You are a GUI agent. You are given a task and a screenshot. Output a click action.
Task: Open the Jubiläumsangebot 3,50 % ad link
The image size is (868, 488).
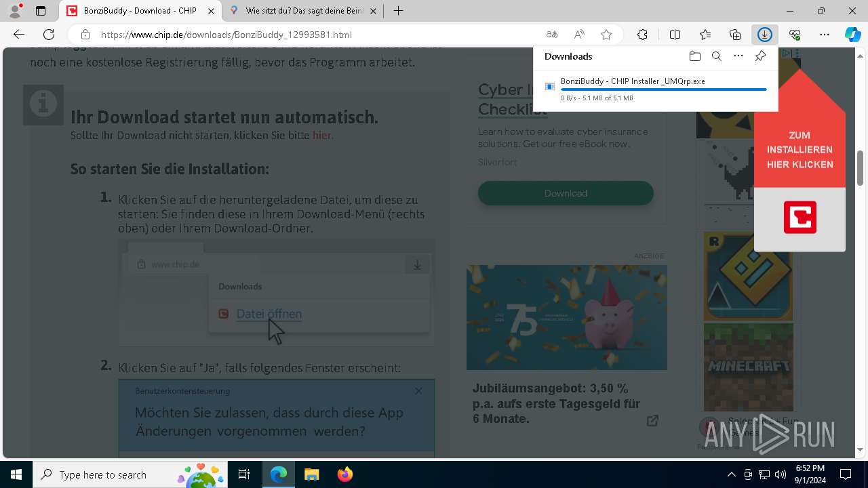coord(556,404)
